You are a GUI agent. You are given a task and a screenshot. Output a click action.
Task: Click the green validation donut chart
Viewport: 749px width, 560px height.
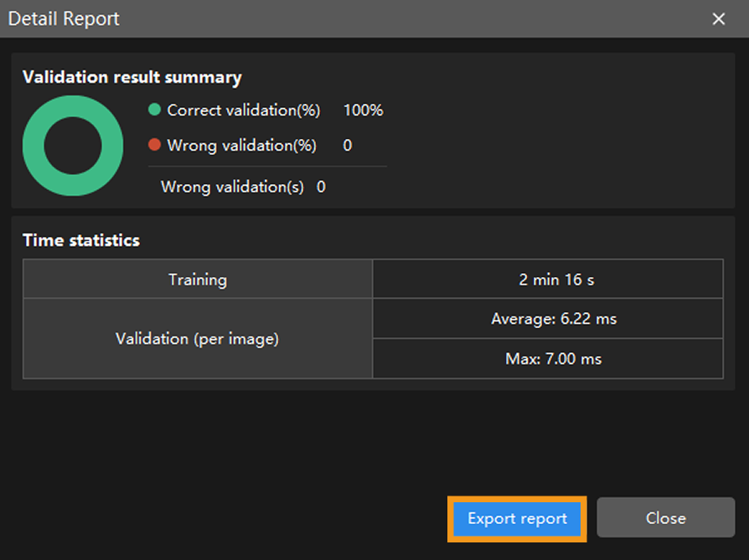coord(73,146)
